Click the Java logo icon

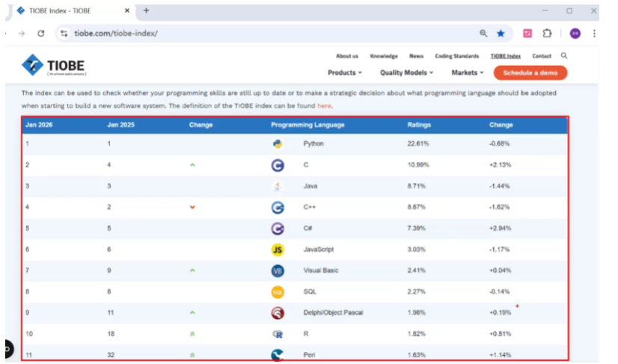[x=278, y=186]
